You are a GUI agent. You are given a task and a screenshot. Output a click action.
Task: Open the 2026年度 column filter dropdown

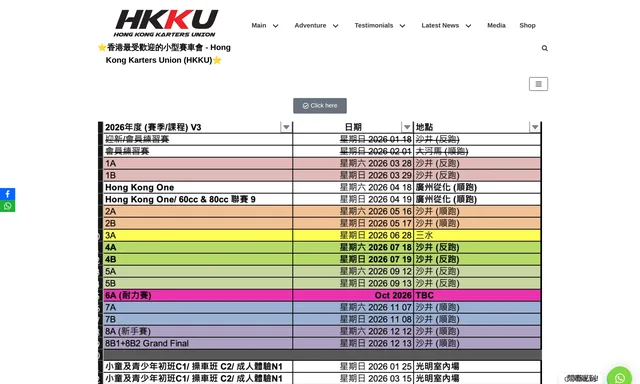pyautogui.click(x=286, y=127)
